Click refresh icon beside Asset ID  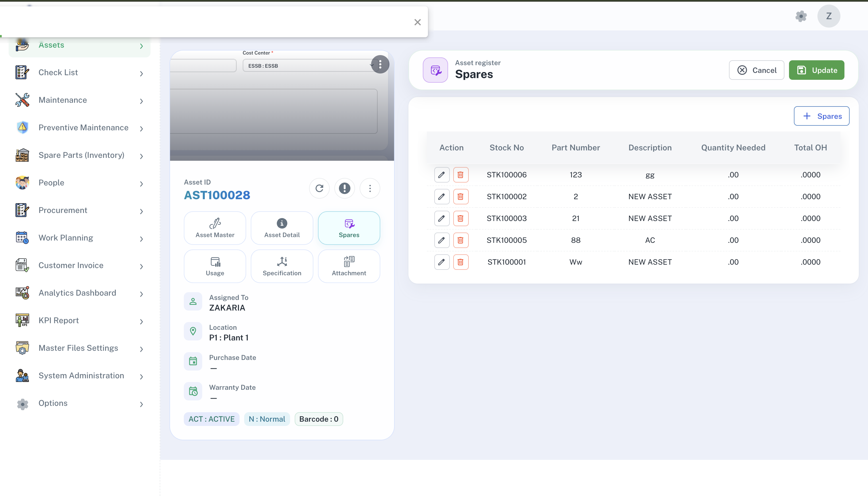tap(319, 188)
